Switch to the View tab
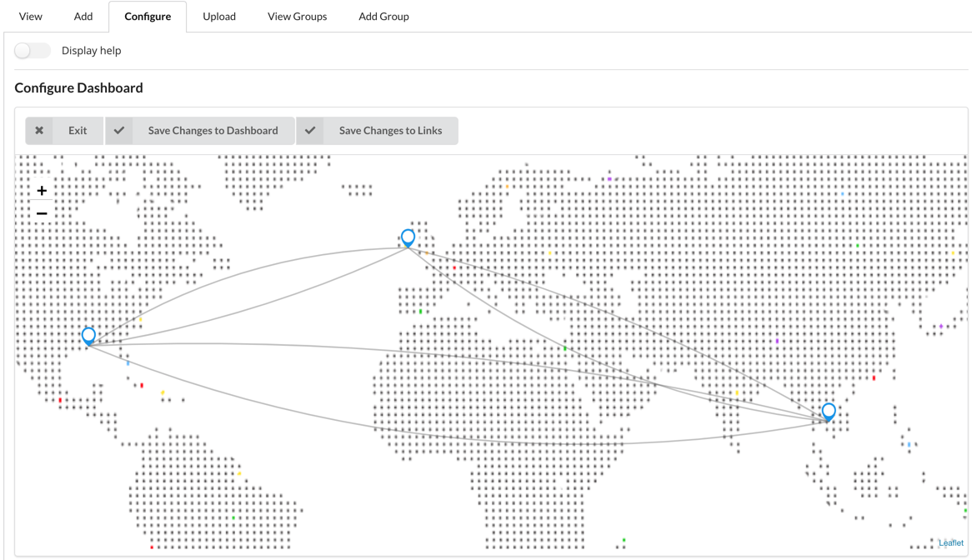 click(31, 16)
